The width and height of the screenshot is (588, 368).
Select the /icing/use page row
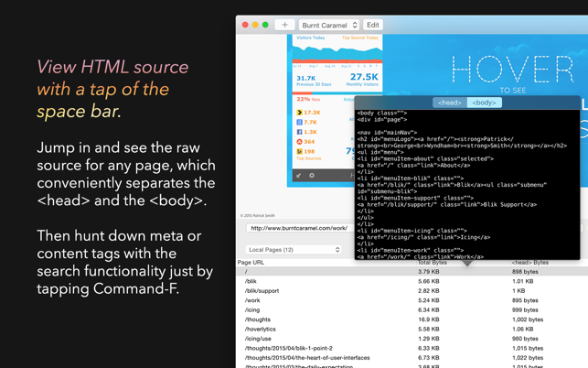click(412, 339)
